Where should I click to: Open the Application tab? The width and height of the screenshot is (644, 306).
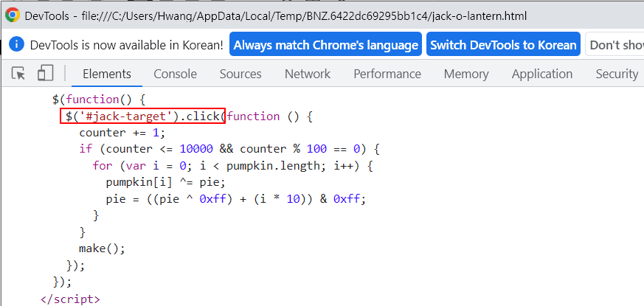coord(541,74)
